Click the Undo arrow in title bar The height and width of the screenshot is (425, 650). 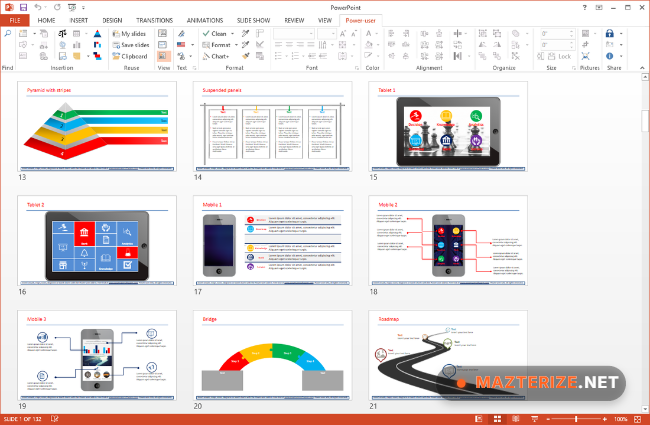(38, 7)
